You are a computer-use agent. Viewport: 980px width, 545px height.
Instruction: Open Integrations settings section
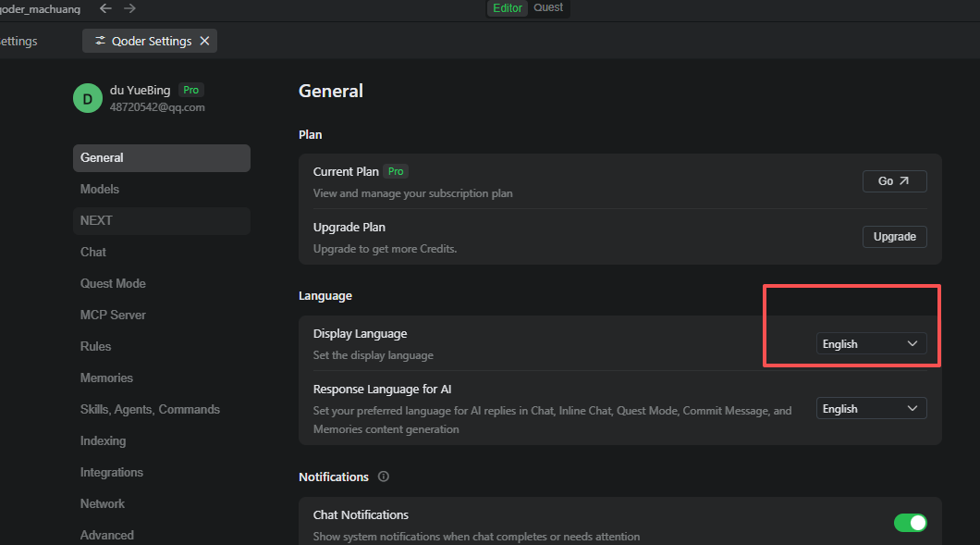(x=161, y=473)
